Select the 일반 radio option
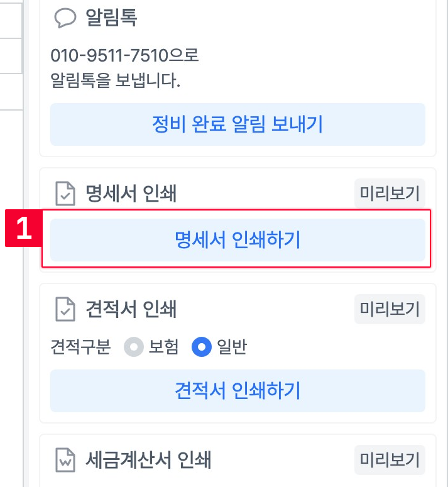448x487 pixels. [x=201, y=347]
